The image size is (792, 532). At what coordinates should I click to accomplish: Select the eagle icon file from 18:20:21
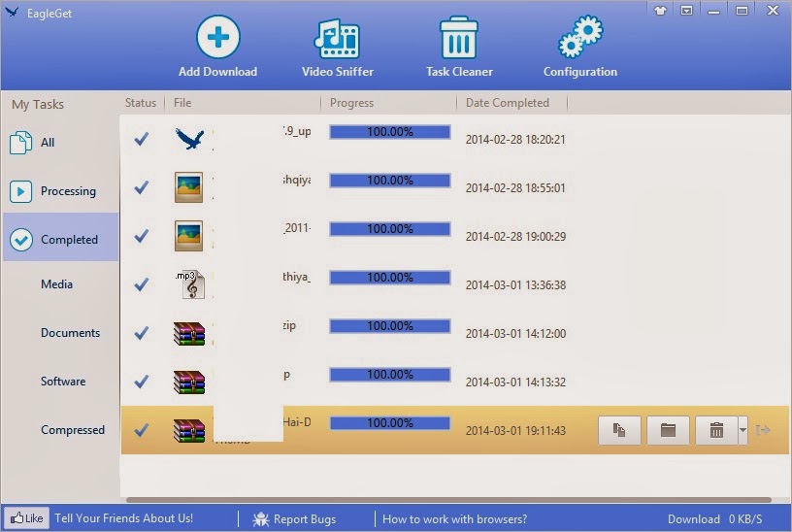(x=189, y=139)
